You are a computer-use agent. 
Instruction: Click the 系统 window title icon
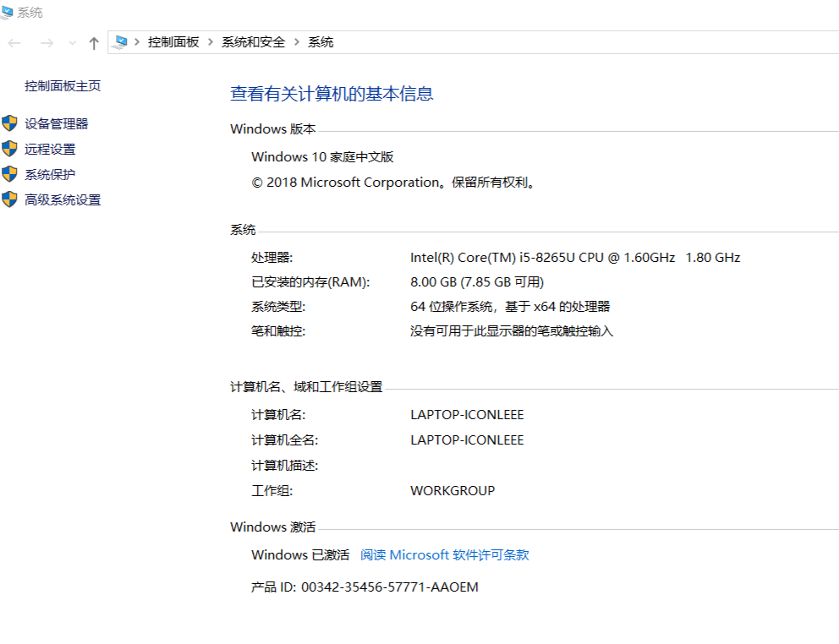pyautogui.click(x=7, y=13)
